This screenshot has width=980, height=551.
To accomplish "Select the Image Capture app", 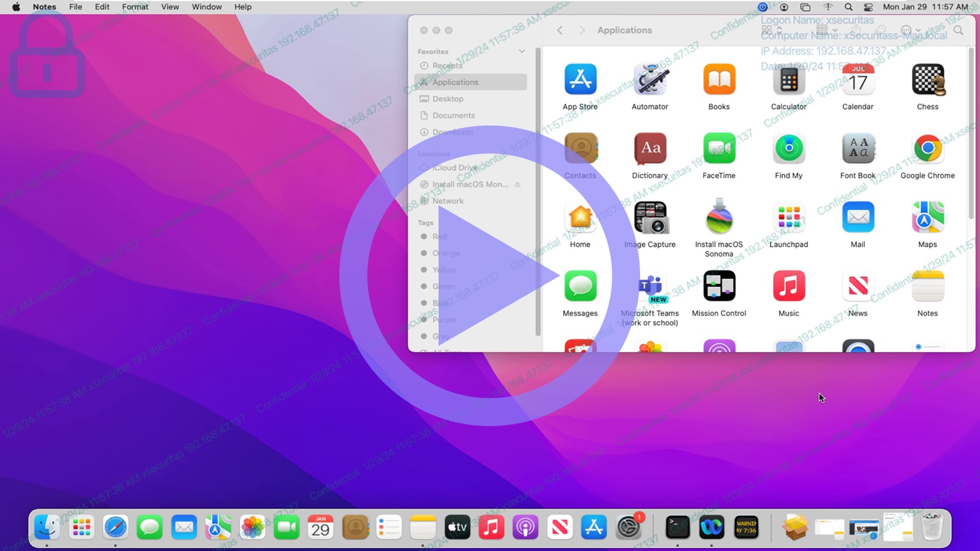I will point(650,218).
